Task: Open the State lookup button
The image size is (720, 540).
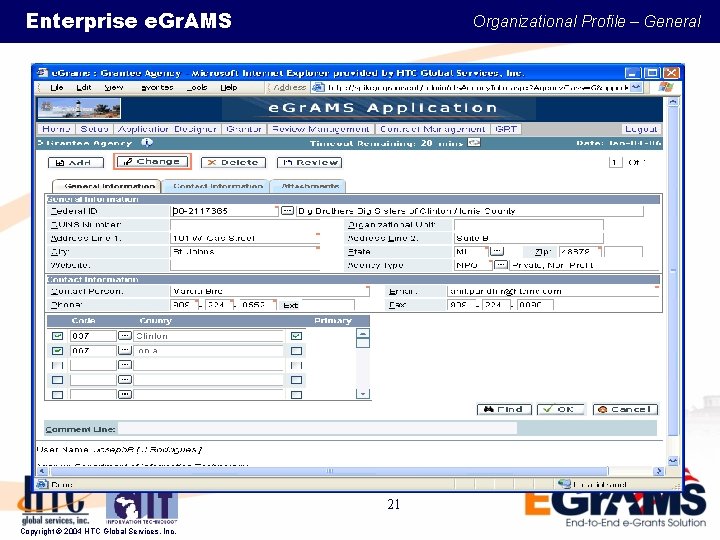Action: click(497, 251)
